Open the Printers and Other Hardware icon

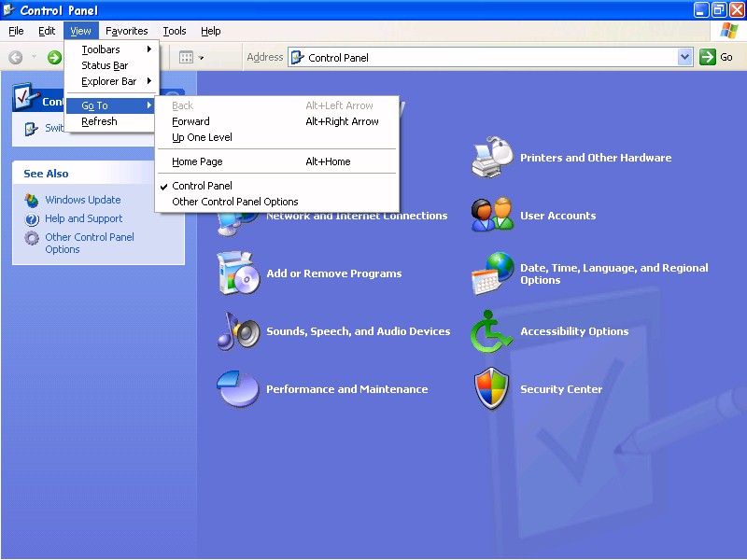click(492, 158)
